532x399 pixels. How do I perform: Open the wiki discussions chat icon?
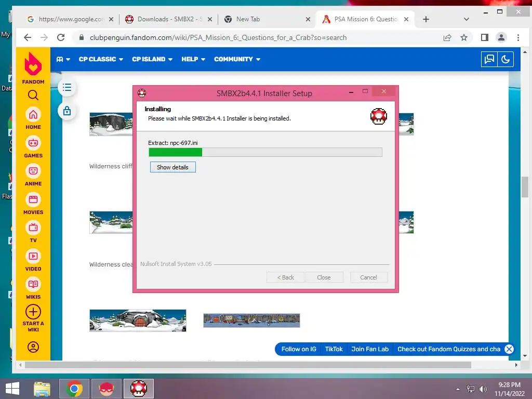[x=489, y=59]
